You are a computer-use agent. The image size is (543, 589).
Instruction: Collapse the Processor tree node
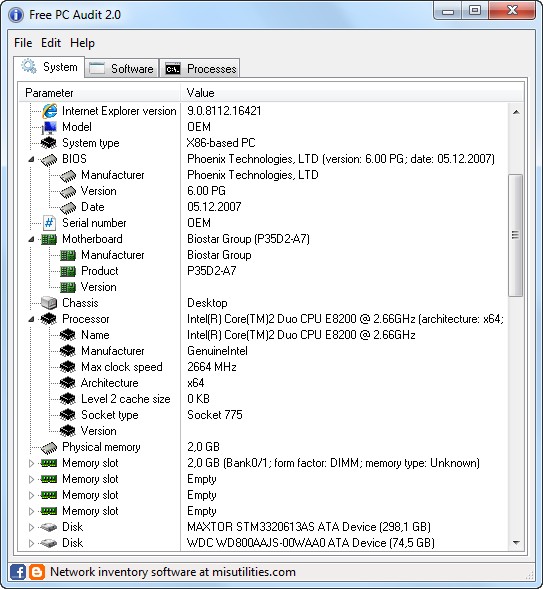coord(32,319)
